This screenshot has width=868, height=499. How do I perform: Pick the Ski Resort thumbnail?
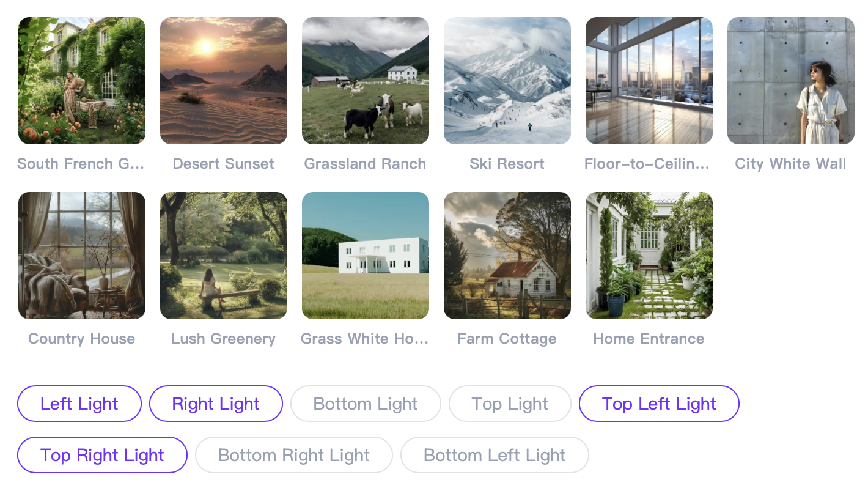pos(507,81)
